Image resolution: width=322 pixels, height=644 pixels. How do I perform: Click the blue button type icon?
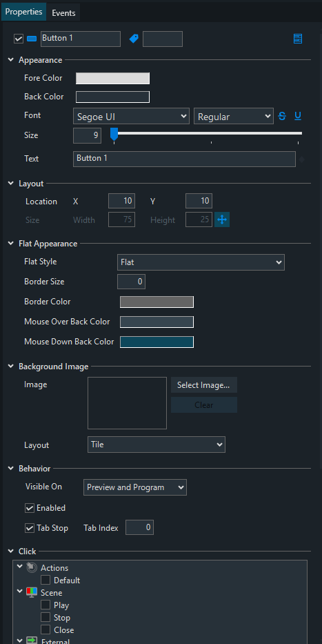(32, 39)
